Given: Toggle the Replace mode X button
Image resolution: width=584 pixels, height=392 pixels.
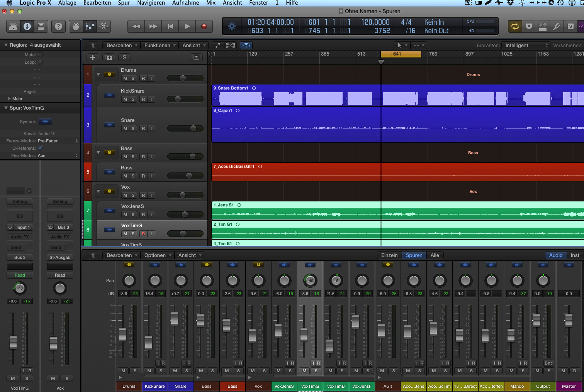Looking at the screenshot, I should click(529, 26).
